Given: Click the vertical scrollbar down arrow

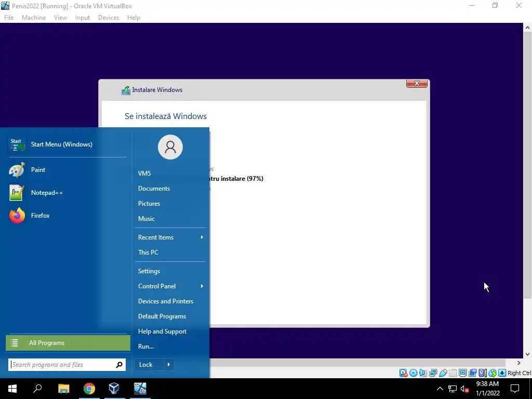Looking at the screenshot, I should (528, 354).
